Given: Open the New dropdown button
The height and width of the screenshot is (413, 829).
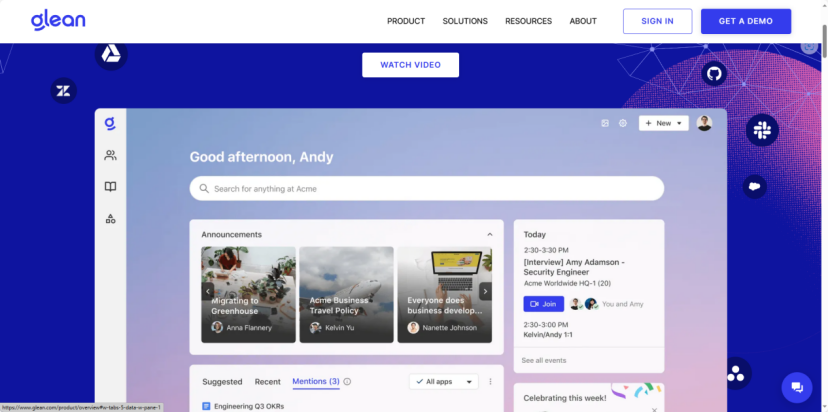Looking at the screenshot, I should click(x=664, y=123).
